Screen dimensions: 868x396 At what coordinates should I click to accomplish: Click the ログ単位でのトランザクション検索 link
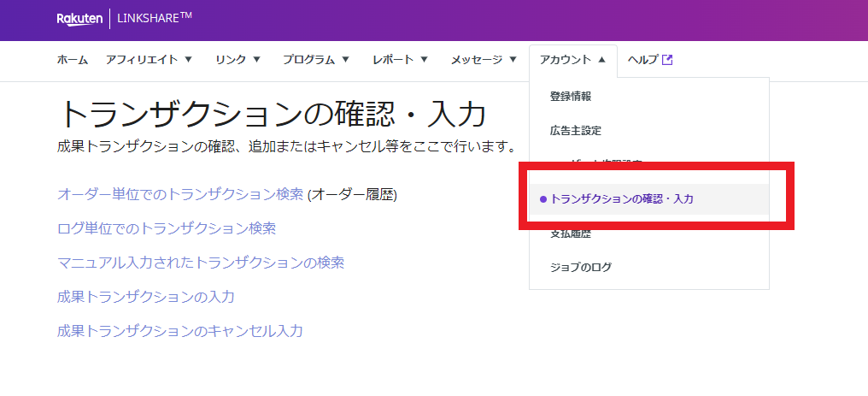tap(167, 229)
